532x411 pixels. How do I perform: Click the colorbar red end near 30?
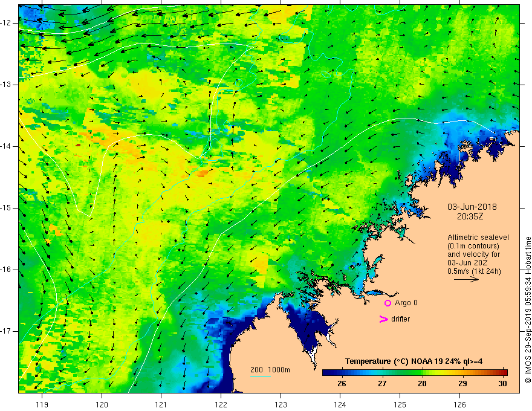point(503,372)
